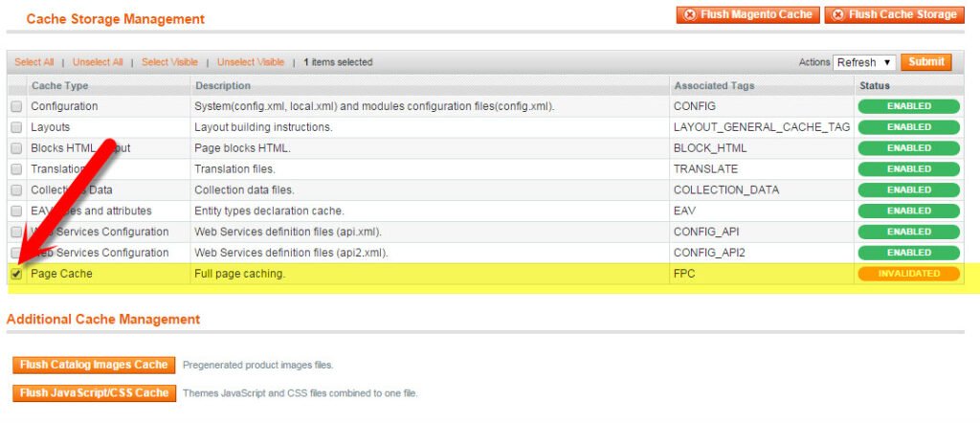980x423 pixels.
Task: Open the Actions dropdown set to Refresh
Action: click(x=864, y=62)
